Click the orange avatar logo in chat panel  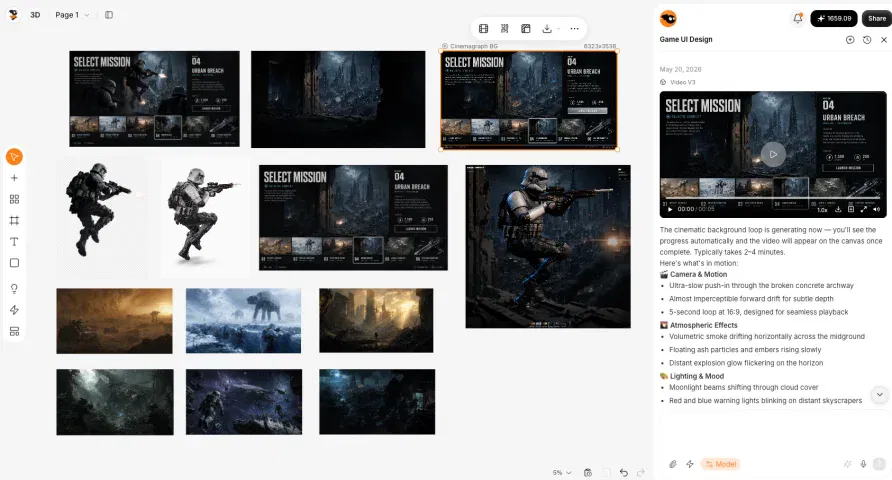coord(668,18)
